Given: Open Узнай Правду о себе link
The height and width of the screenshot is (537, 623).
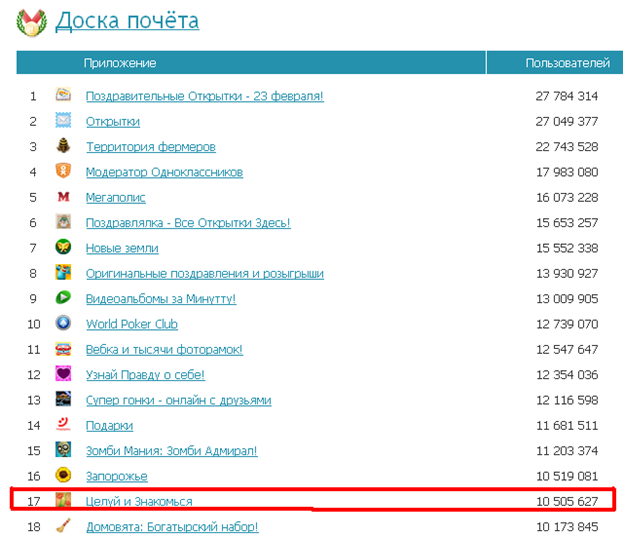Looking at the screenshot, I should pyautogui.click(x=145, y=375).
